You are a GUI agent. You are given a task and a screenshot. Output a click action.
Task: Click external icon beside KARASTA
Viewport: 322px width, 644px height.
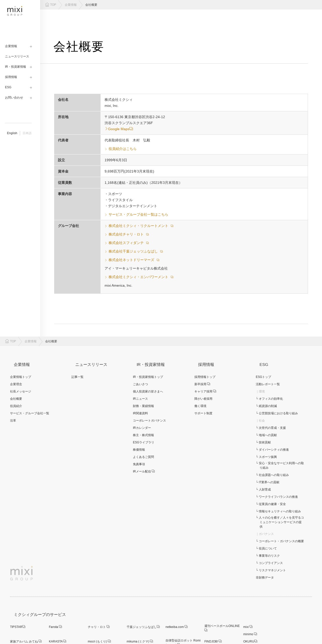[65, 641]
